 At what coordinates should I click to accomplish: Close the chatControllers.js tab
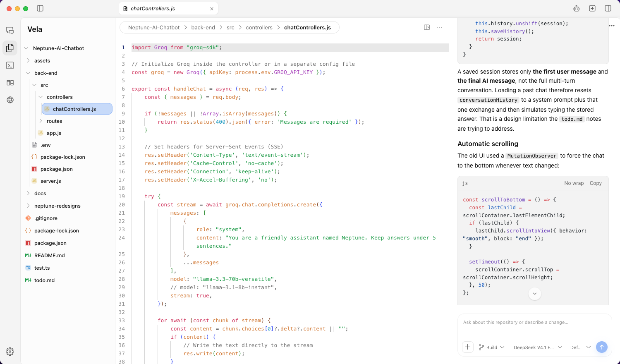[x=212, y=9]
